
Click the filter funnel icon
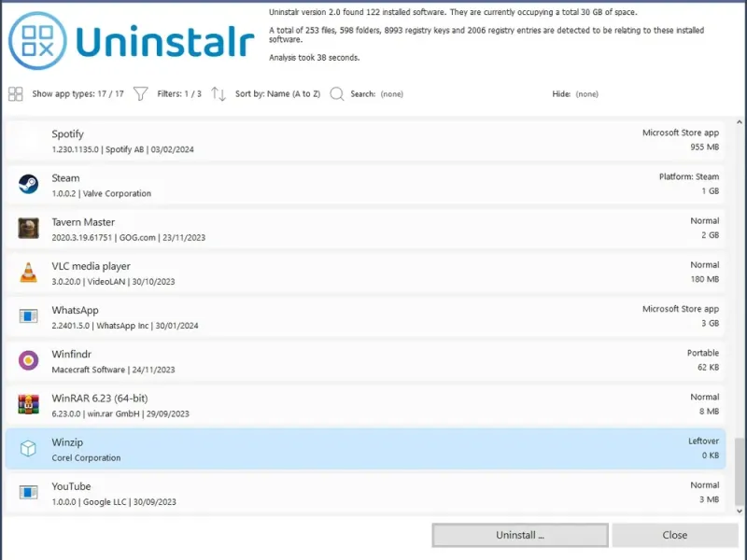(141, 94)
